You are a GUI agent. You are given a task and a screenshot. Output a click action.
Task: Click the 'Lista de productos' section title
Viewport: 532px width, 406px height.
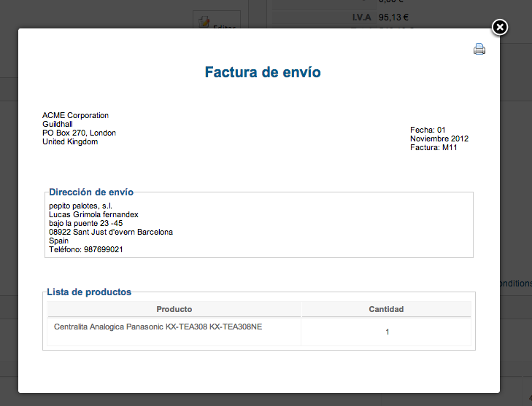click(x=89, y=292)
